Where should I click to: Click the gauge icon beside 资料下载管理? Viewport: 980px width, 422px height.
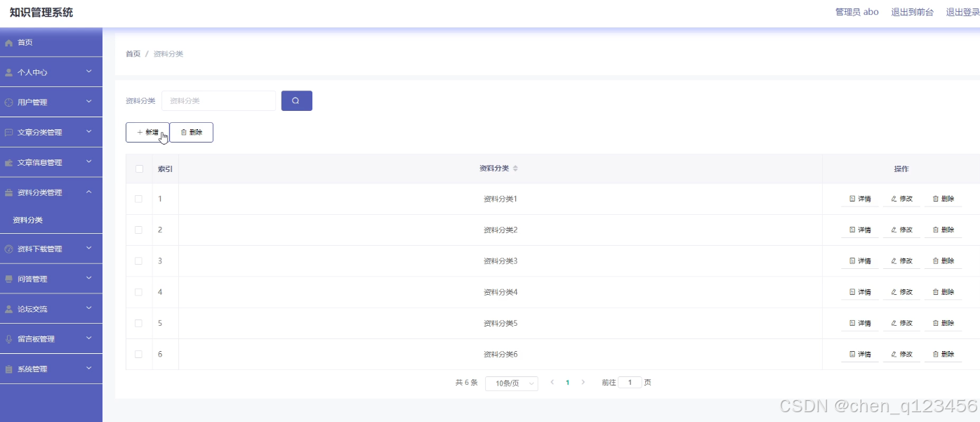[x=8, y=249]
